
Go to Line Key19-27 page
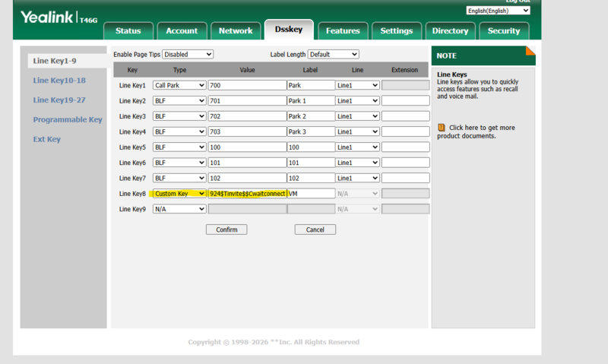[59, 100]
